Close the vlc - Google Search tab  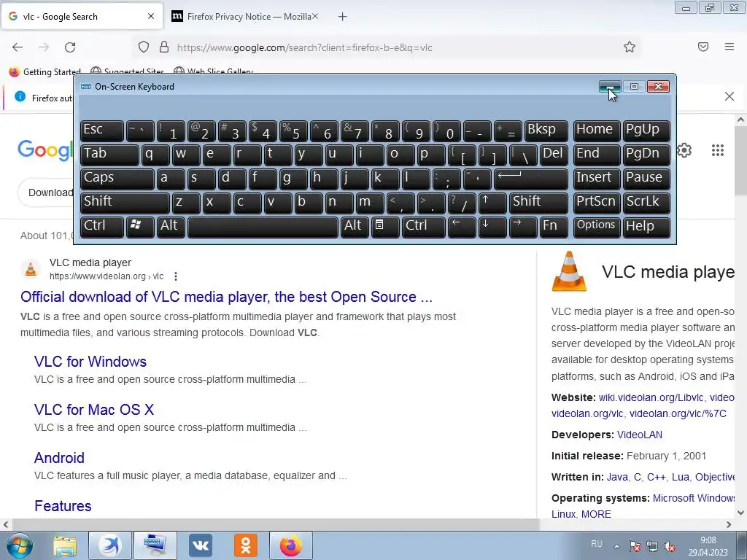point(151,16)
